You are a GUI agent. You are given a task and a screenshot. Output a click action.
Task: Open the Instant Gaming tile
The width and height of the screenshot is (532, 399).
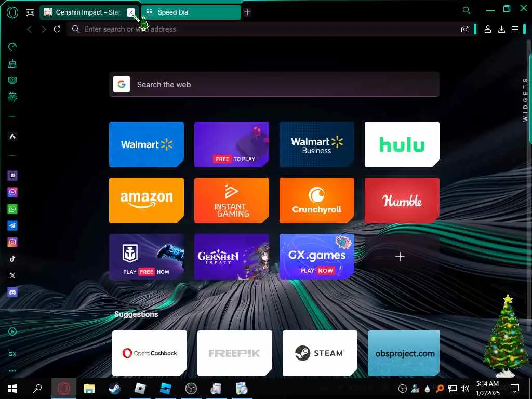tap(232, 201)
